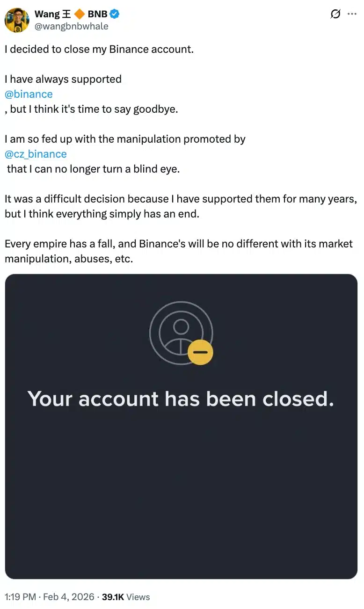Visit the @wangbnbwhale handle link

[x=71, y=26]
